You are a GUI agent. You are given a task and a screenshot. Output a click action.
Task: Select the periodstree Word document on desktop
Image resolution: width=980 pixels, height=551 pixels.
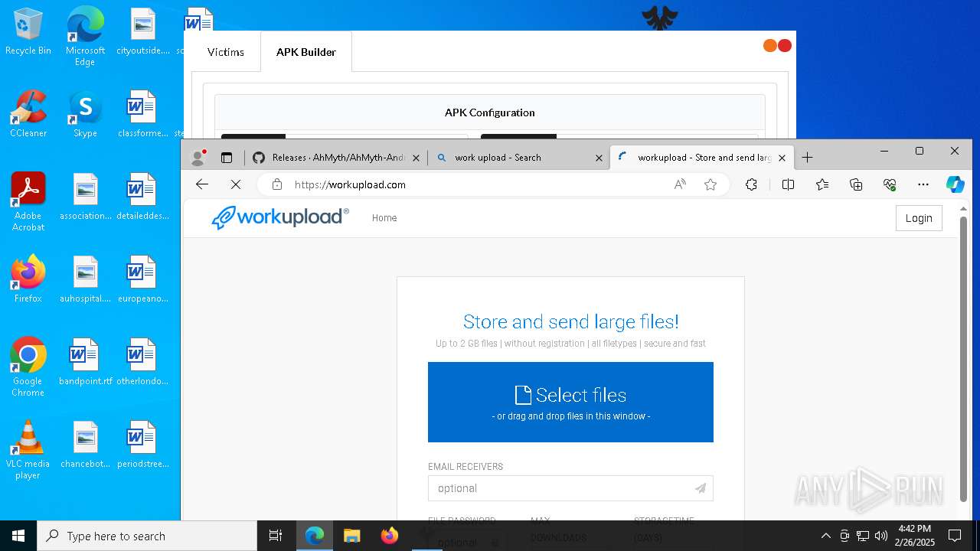click(142, 445)
